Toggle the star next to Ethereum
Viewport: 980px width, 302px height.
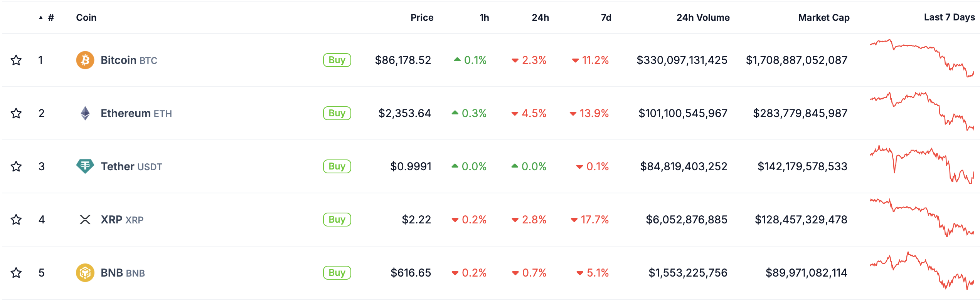[x=16, y=113]
